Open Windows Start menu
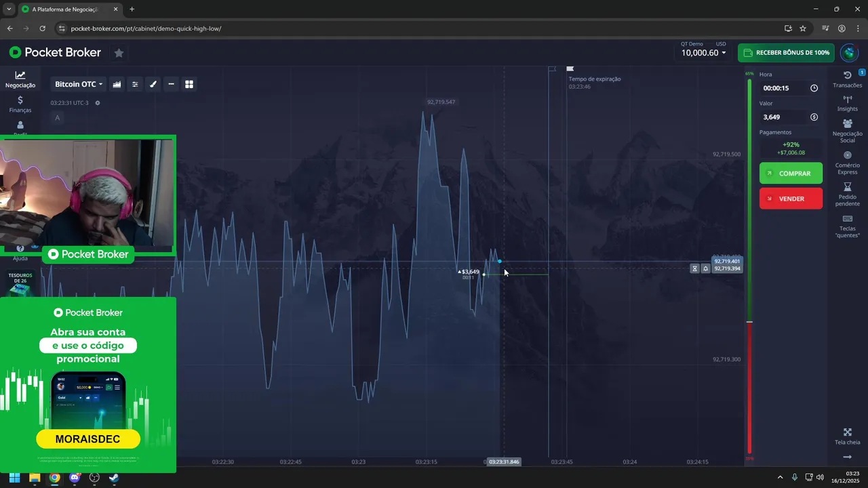Viewport: 868px width, 488px height. click(14, 477)
